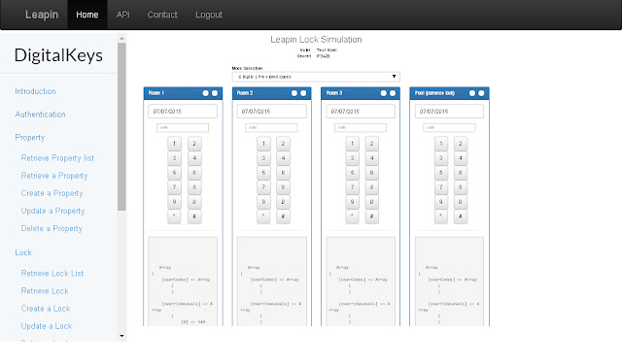Tap keypad 7 on Room 2
The width and height of the screenshot is (622, 364).
[x=263, y=187]
